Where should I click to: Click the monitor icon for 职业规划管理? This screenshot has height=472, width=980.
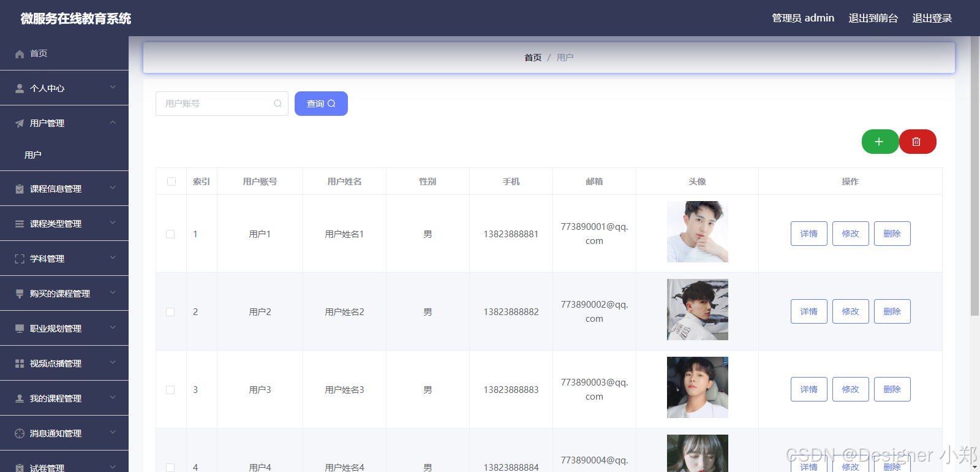coord(20,329)
